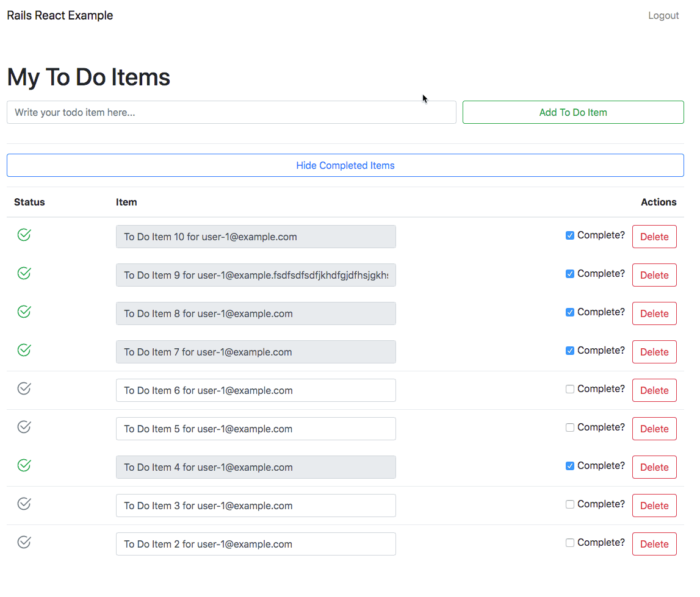Image resolution: width=700 pixels, height=597 pixels.
Task: Click status check icon for Item 8
Action: [24, 312]
